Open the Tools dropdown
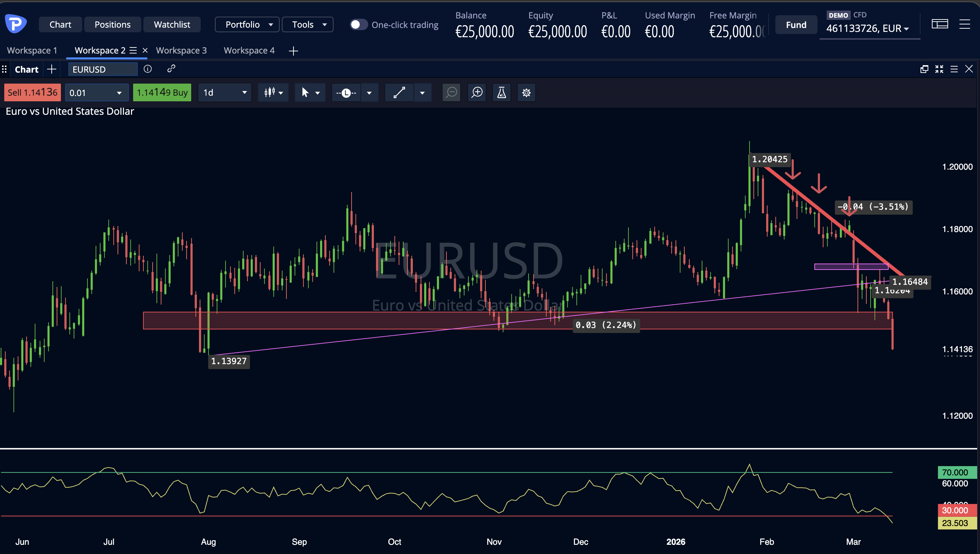The image size is (980, 554). 307,24
